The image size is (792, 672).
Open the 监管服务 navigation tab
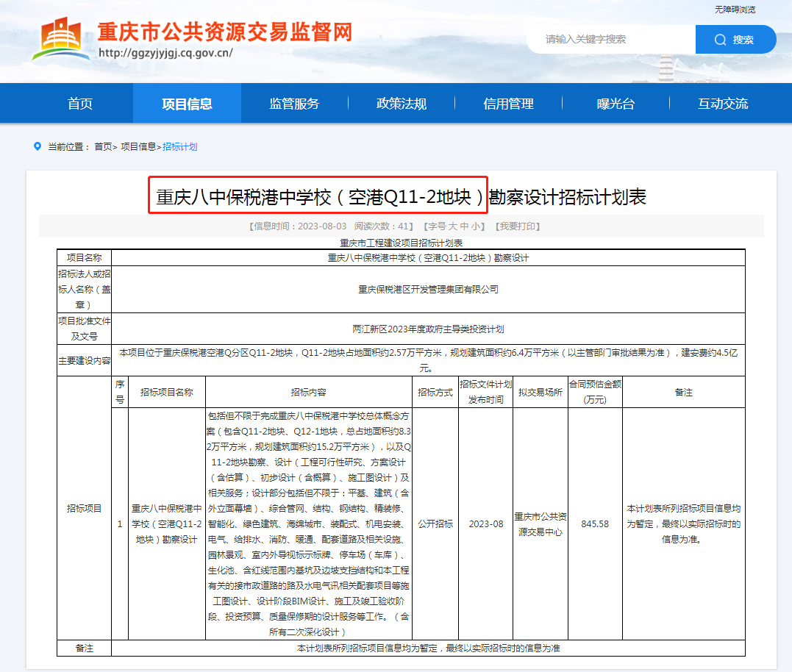click(x=294, y=104)
